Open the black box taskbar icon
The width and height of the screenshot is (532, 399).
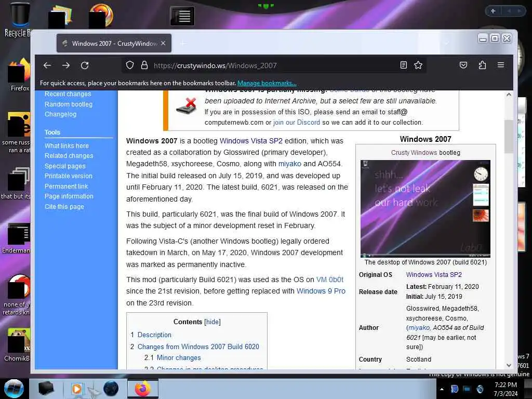coord(46,389)
